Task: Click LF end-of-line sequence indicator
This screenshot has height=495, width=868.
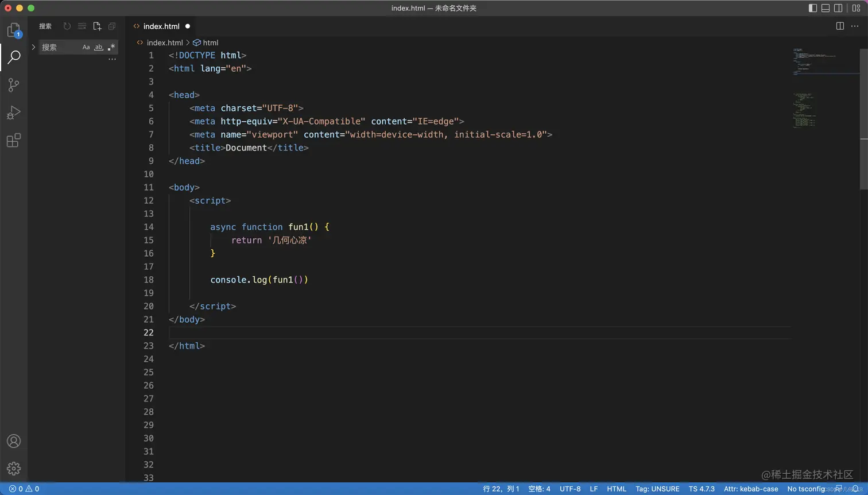Action: coord(594,489)
